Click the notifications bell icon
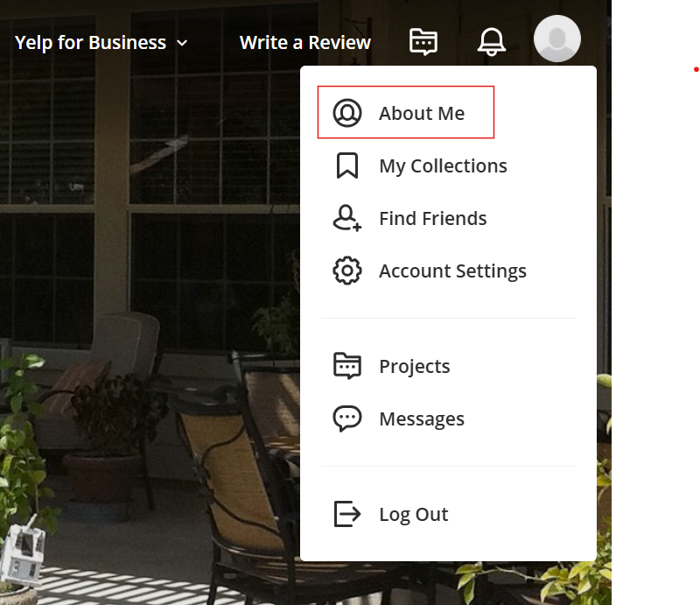The height and width of the screenshot is (605, 700). point(492,41)
